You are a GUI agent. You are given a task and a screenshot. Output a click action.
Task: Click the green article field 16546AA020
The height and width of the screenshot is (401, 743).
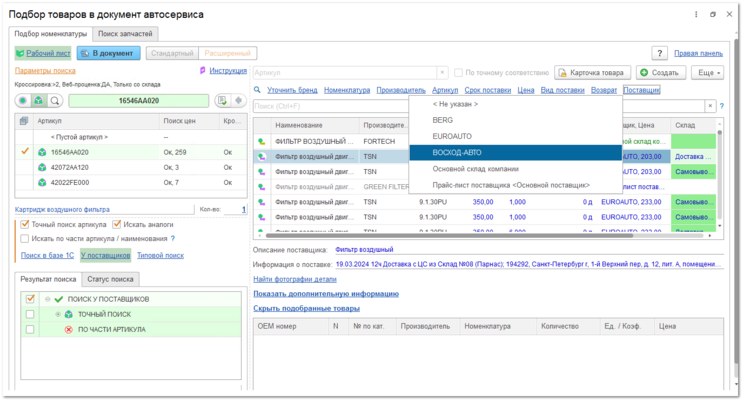(x=139, y=100)
